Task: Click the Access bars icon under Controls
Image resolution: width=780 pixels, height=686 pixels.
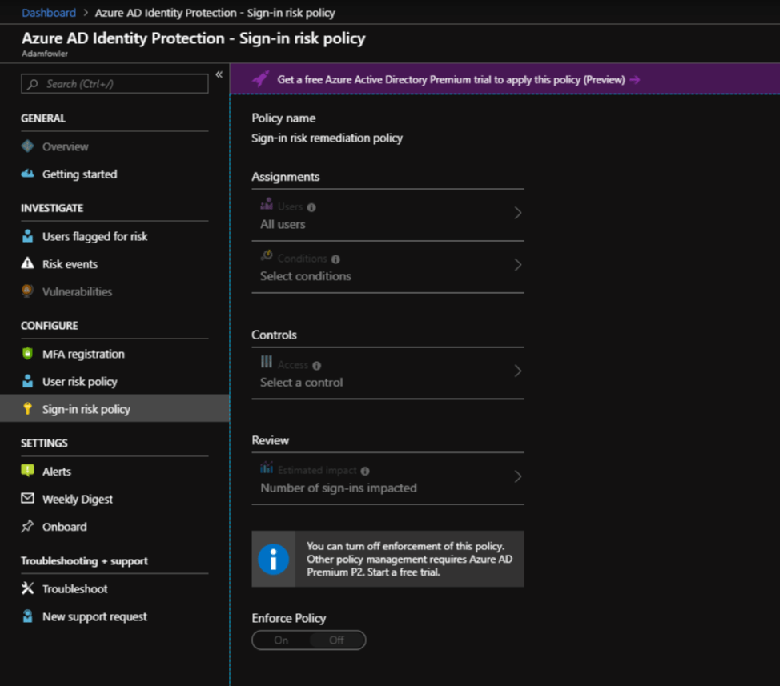Action: point(267,362)
